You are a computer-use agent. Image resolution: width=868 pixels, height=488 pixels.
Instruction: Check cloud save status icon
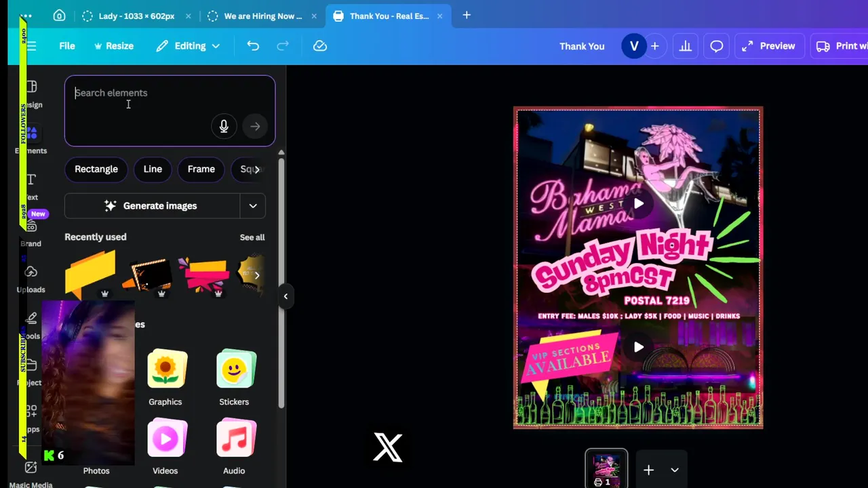click(320, 46)
